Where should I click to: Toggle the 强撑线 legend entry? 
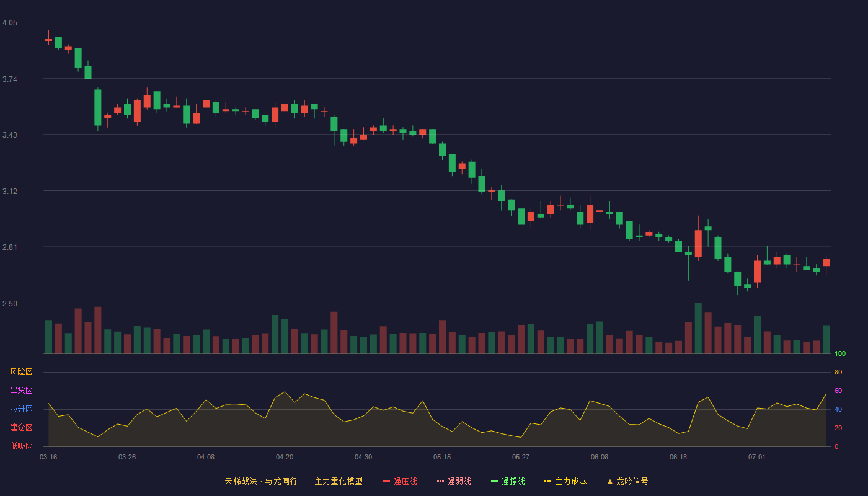click(508, 481)
